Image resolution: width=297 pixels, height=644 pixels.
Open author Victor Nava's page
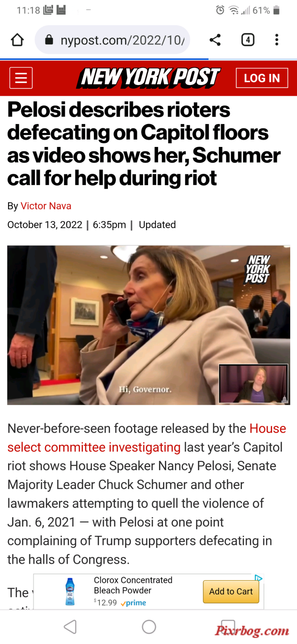click(46, 206)
